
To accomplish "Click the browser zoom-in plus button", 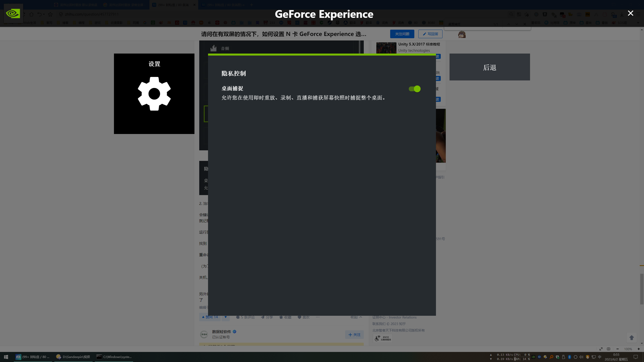I will pos(638,349).
